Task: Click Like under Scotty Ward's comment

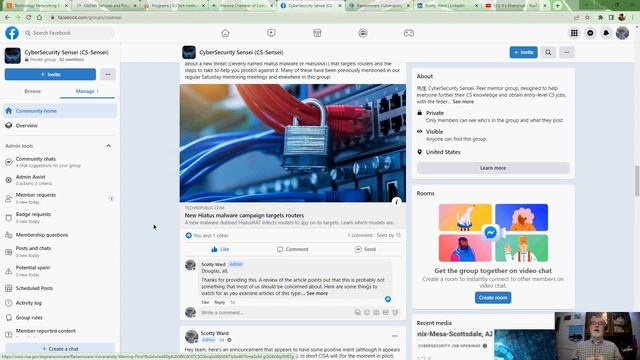Action: (205, 302)
